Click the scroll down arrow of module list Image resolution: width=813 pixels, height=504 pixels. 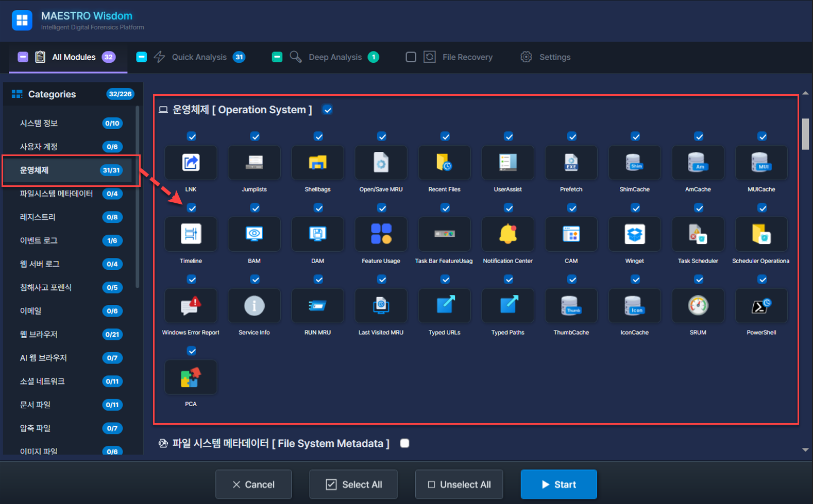805,450
